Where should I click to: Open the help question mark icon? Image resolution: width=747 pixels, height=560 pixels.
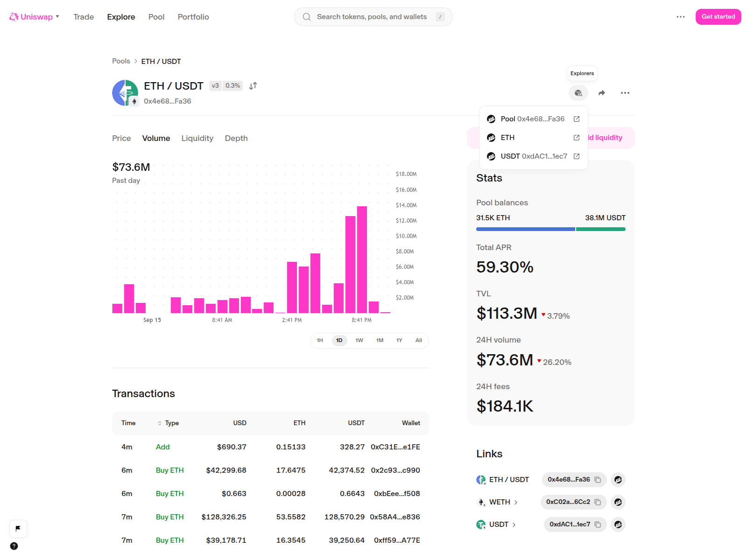point(14,546)
